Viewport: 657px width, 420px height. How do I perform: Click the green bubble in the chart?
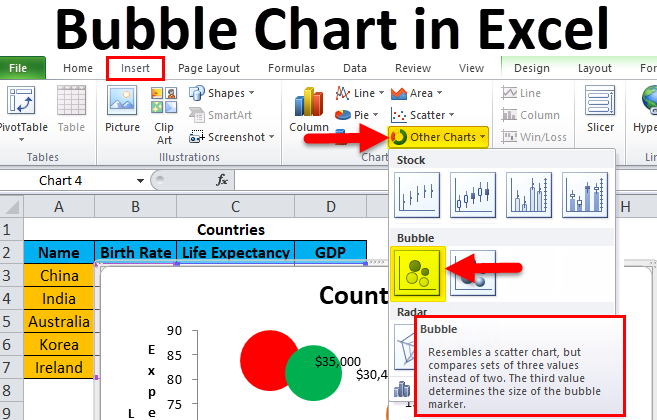tap(313, 373)
